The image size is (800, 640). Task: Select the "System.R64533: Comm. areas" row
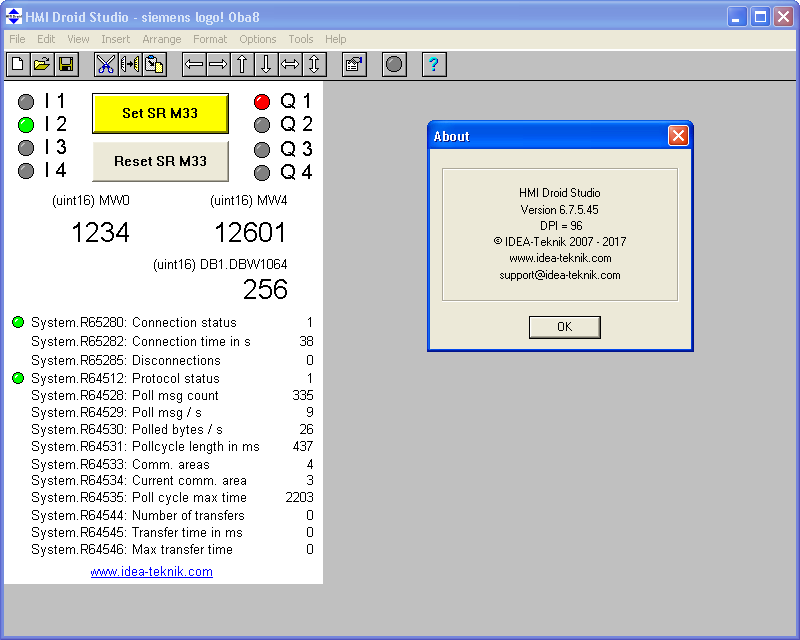pos(172,464)
